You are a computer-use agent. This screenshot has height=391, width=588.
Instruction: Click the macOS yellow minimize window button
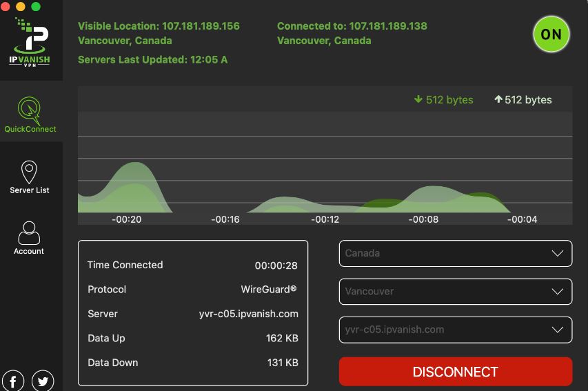(x=21, y=6)
